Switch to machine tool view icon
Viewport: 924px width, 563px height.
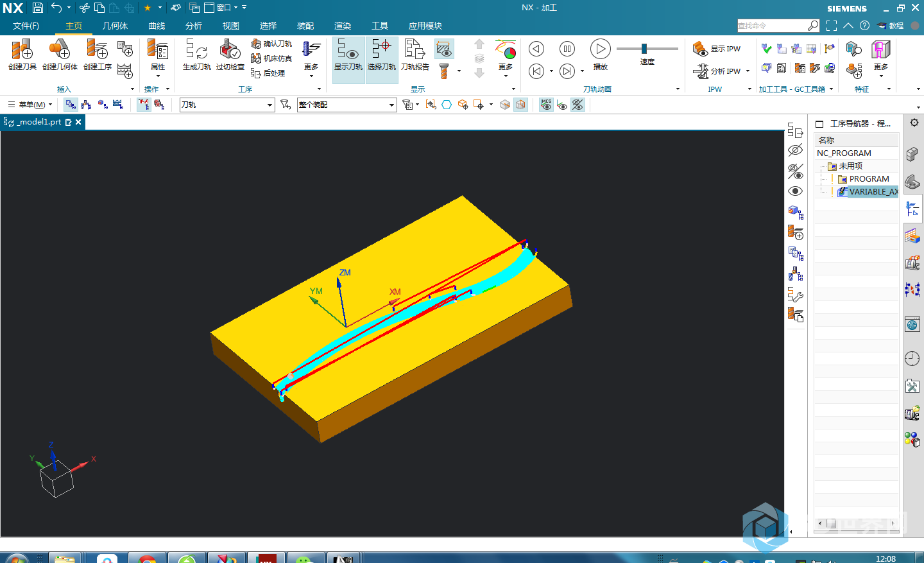86,105
